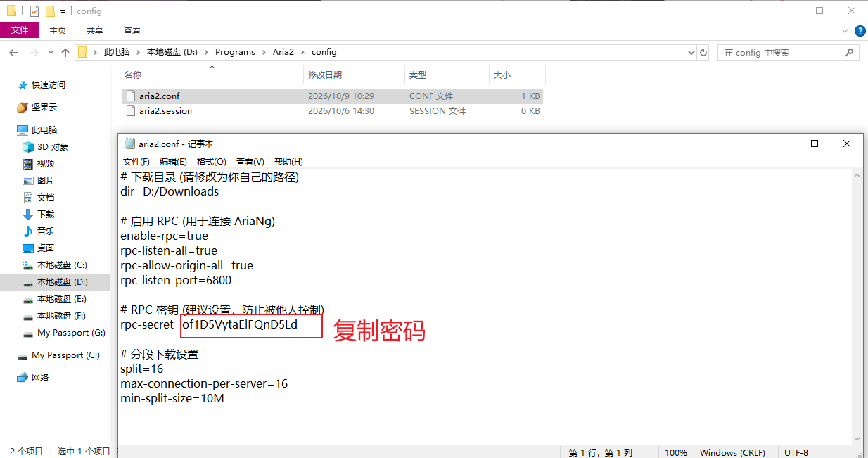Screen dimensions: 868x458
Task: Select 本地磁盘 (D:) in sidebar
Action: click(x=55, y=282)
